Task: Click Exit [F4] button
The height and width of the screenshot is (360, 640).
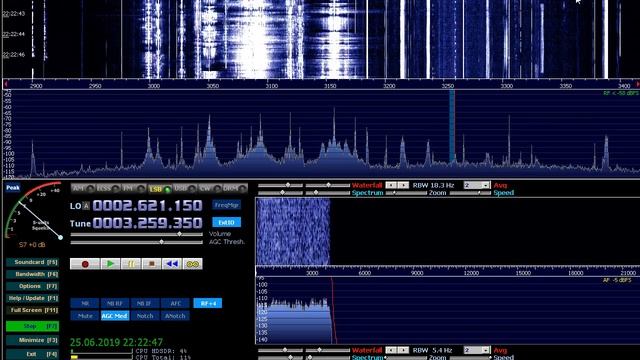Action: 33,354
